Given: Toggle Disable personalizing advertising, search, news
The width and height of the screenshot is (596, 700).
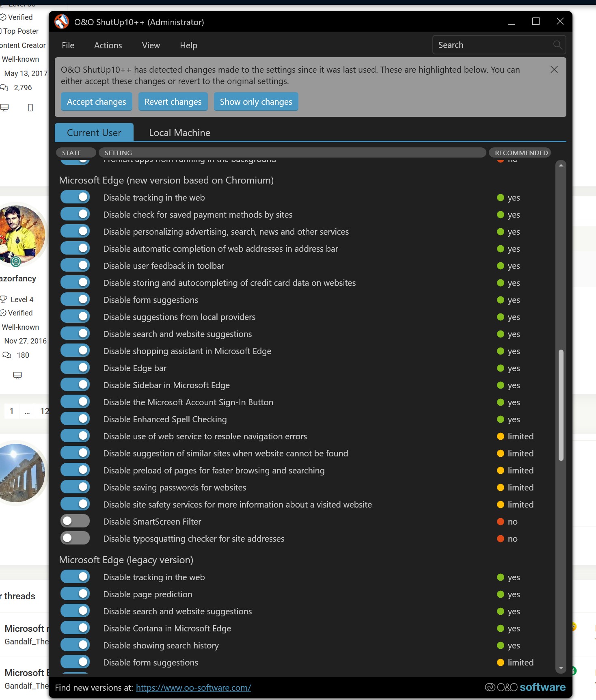Looking at the screenshot, I should click(x=75, y=231).
